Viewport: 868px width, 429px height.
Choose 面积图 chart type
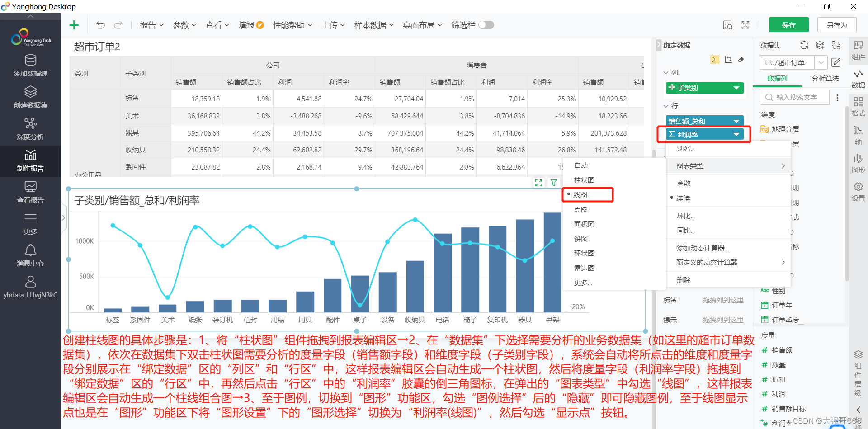point(584,224)
